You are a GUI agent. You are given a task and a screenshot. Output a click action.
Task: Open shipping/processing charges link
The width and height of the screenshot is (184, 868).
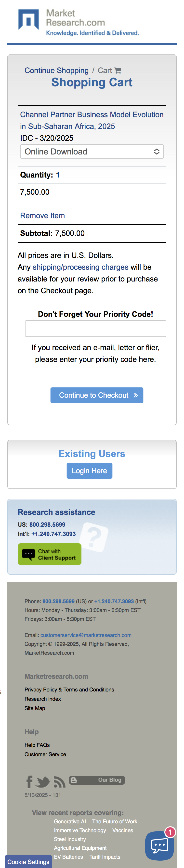80,267
